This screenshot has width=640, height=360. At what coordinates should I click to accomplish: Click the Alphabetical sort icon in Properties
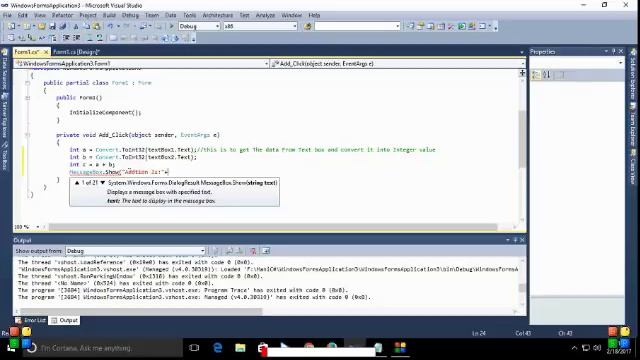point(547,75)
